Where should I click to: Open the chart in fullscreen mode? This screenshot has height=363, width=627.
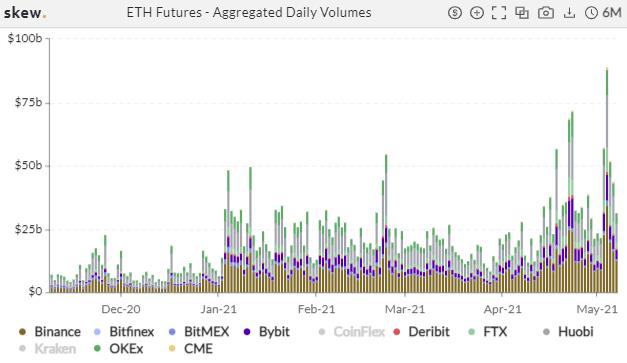click(x=499, y=13)
